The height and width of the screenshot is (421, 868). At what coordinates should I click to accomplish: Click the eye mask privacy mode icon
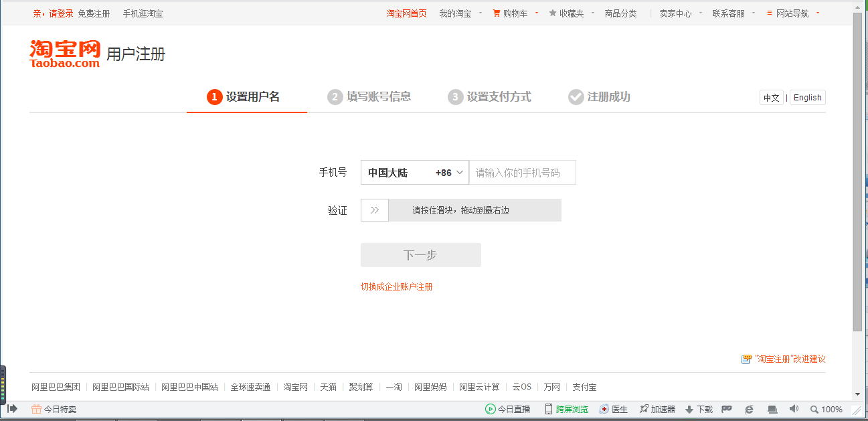726,409
